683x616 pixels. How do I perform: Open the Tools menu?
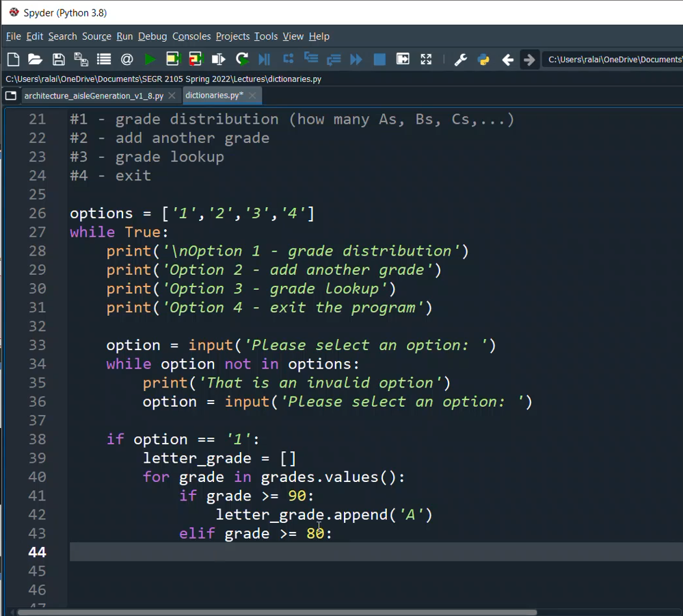coord(266,36)
